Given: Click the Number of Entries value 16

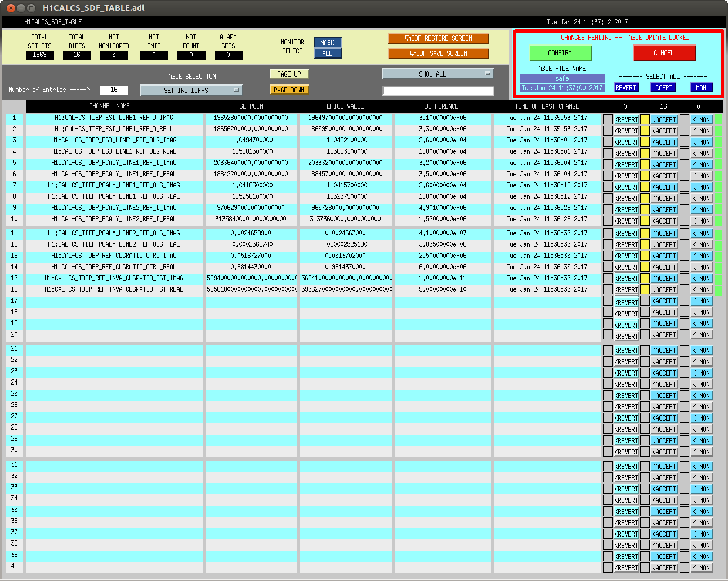Looking at the screenshot, I should click(114, 90).
